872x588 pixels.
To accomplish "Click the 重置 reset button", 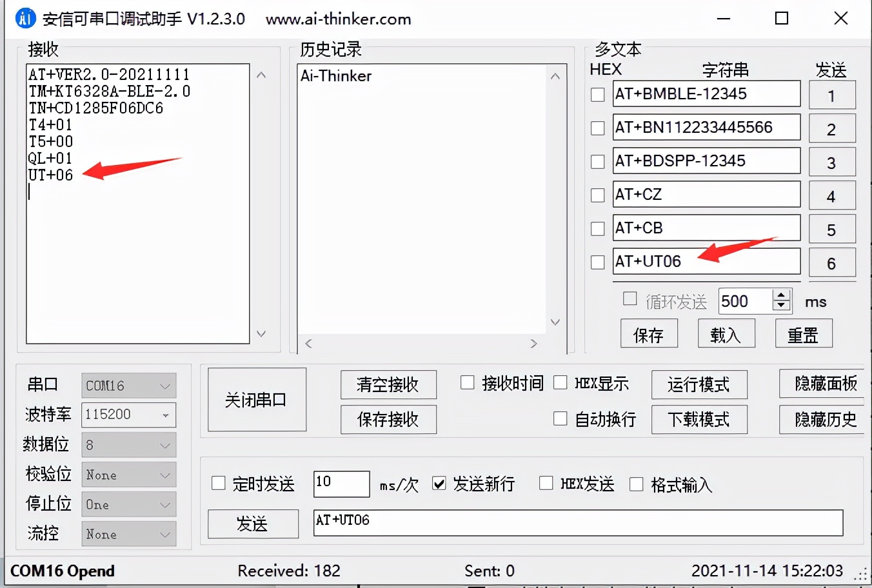I will tap(804, 333).
